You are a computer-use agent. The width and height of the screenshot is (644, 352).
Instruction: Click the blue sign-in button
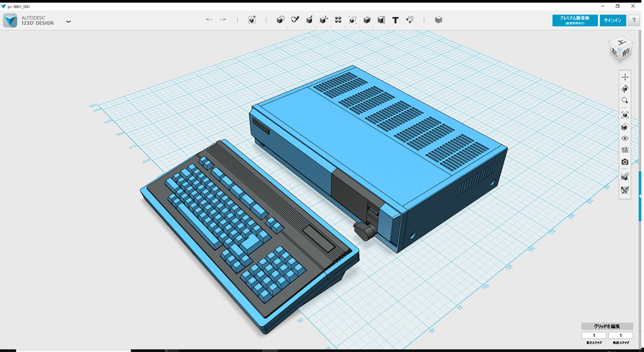point(613,20)
